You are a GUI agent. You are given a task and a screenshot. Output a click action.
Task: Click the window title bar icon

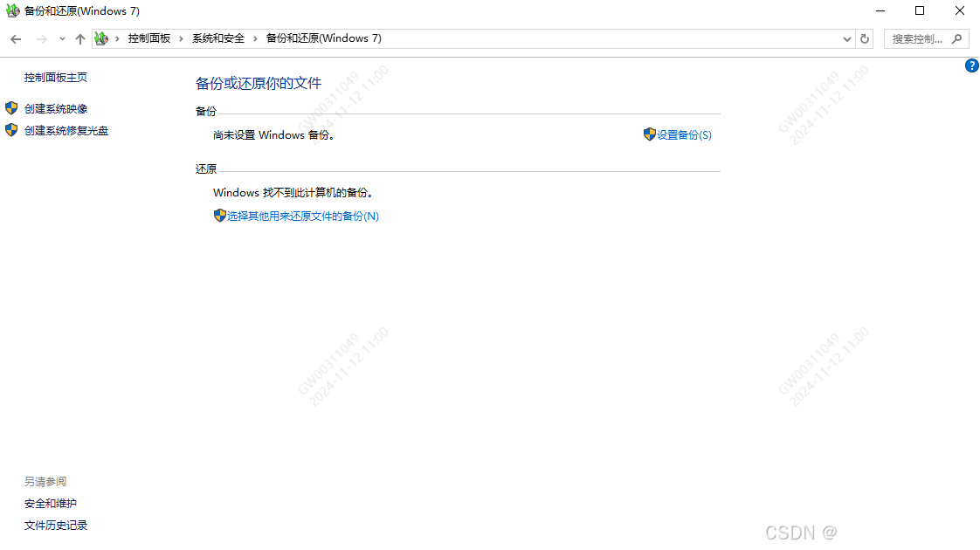click(12, 10)
